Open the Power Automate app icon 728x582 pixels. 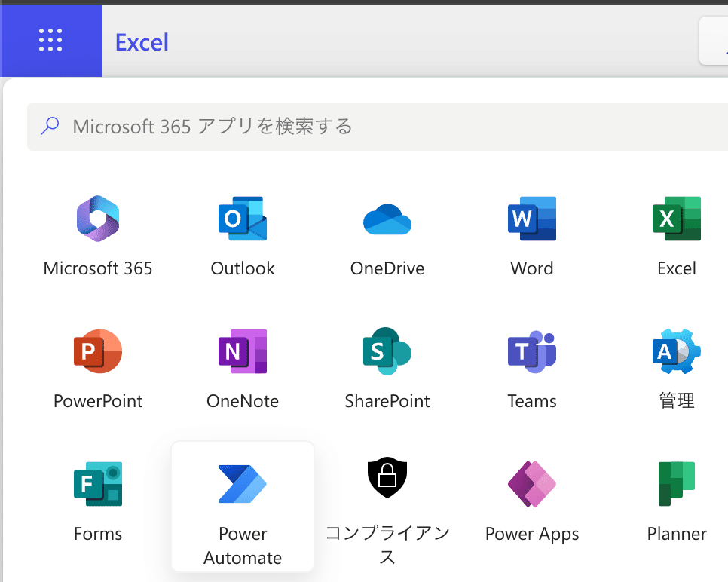click(x=243, y=484)
